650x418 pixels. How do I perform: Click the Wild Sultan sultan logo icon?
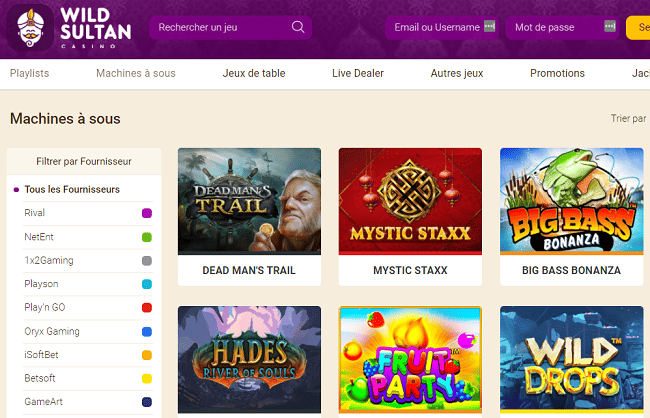pos(30,28)
